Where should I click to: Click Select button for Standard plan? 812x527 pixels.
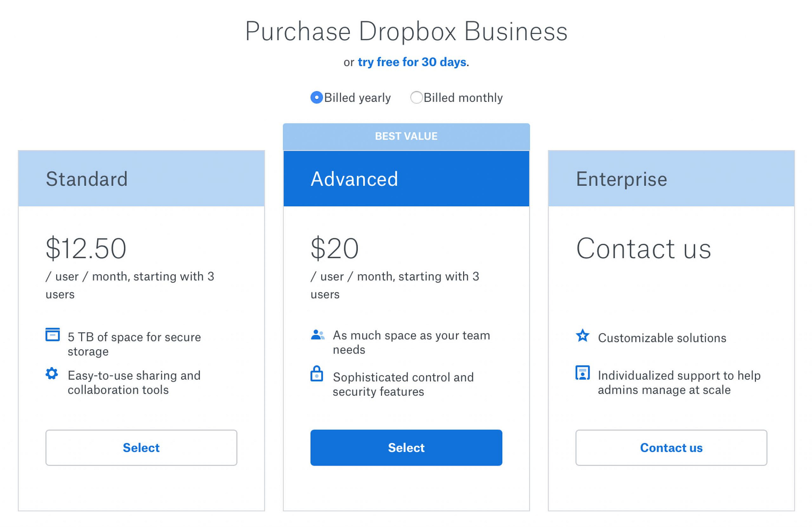141,447
